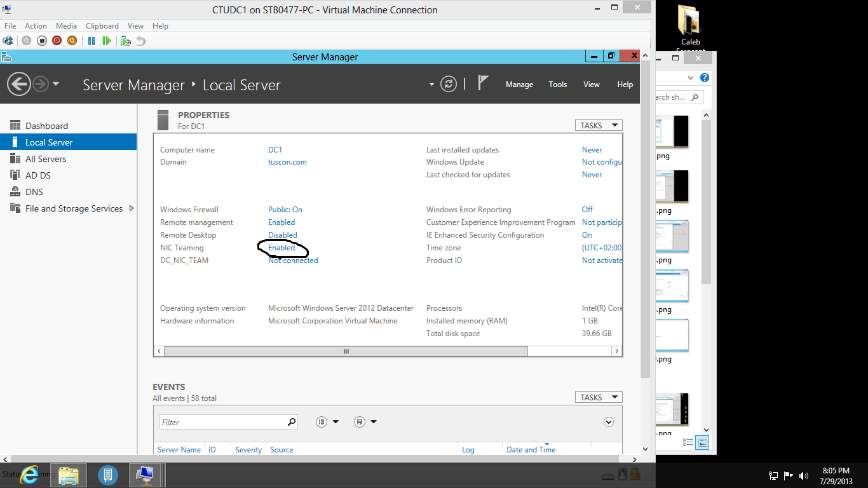Click the Server Manager refresh icon

449,84
